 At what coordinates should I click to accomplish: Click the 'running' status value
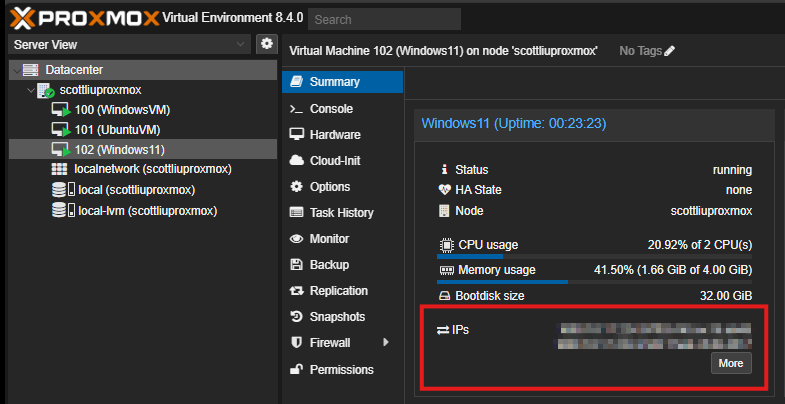pyautogui.click(x=732, y=170)
